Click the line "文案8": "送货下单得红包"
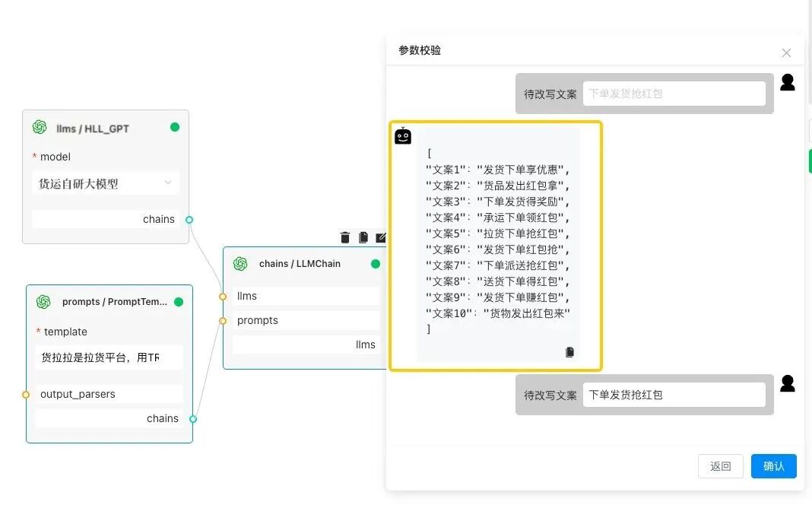 click(x=498, y=281)
